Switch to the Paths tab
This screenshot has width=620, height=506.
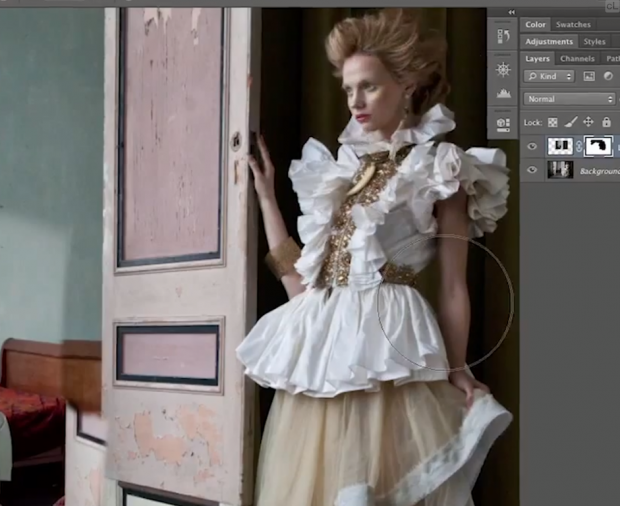pos(612,59)
